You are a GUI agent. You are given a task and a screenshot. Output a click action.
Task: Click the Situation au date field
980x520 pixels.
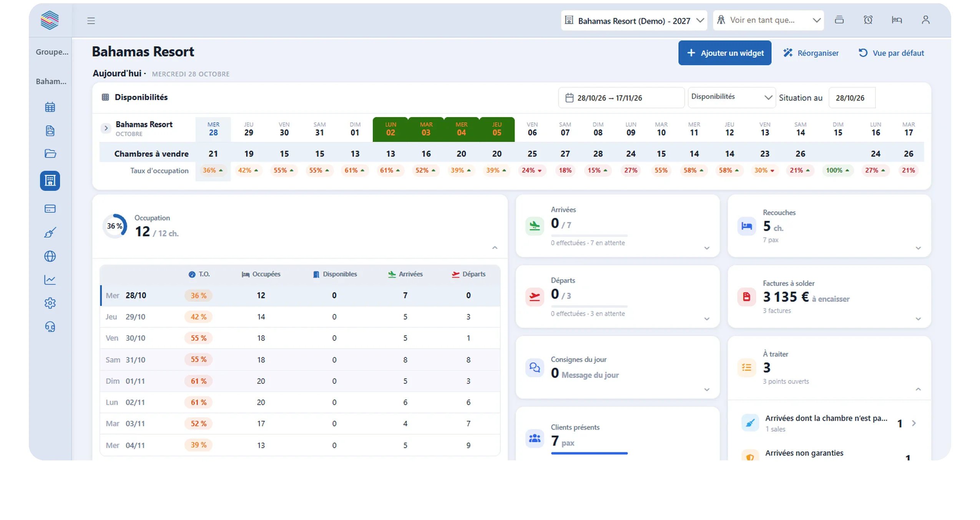[852, 98]
